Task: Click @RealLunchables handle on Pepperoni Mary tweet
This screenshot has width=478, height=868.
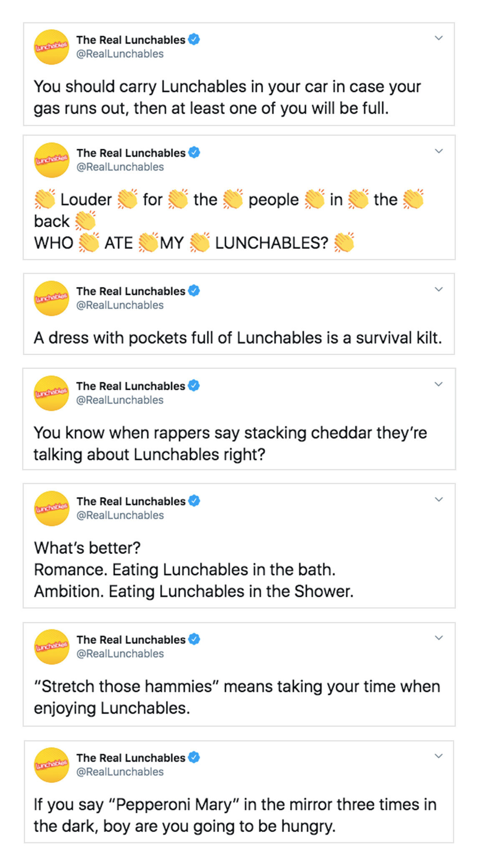Action: [120, 772]
